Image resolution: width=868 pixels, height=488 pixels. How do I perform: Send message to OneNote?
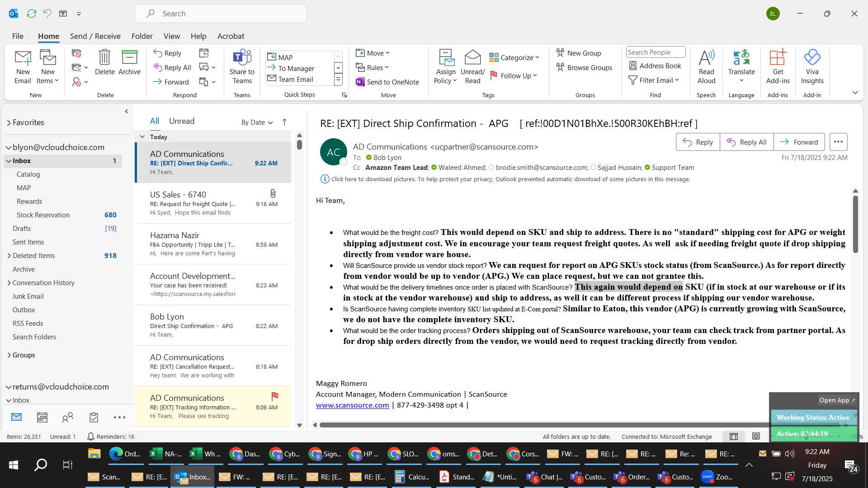coord(387,82)
